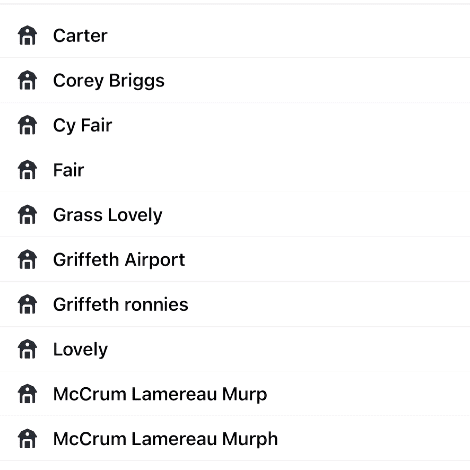Click the barn icon beside Griffeth Airport
Screen dimensions: 470x470
point(27,259)
